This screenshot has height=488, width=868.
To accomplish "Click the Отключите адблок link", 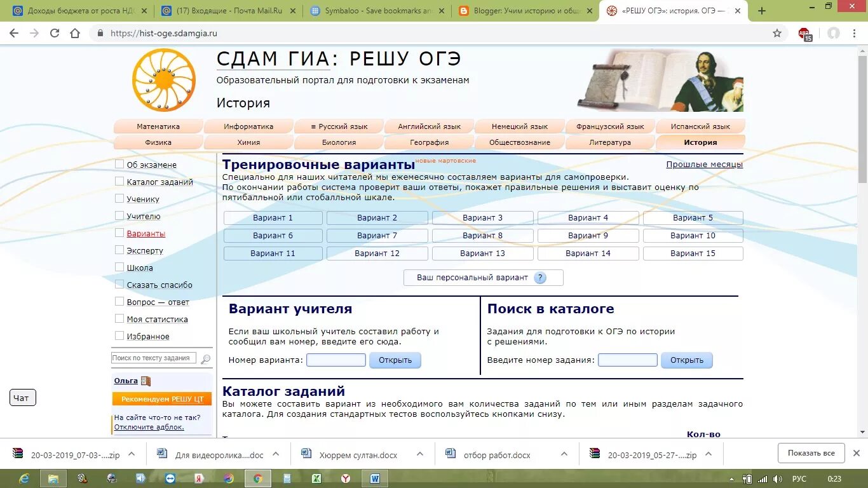I will click(x=149, y=427).
